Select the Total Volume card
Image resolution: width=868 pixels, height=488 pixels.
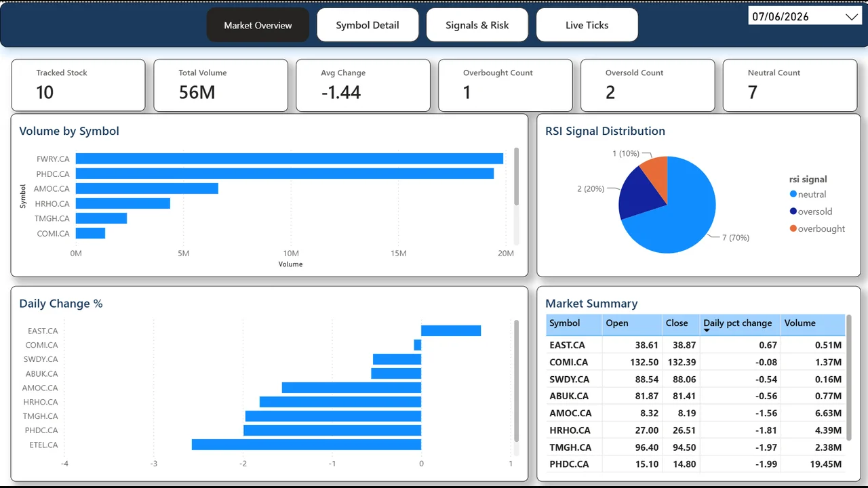pyautogui.click(x=220, y=85)
